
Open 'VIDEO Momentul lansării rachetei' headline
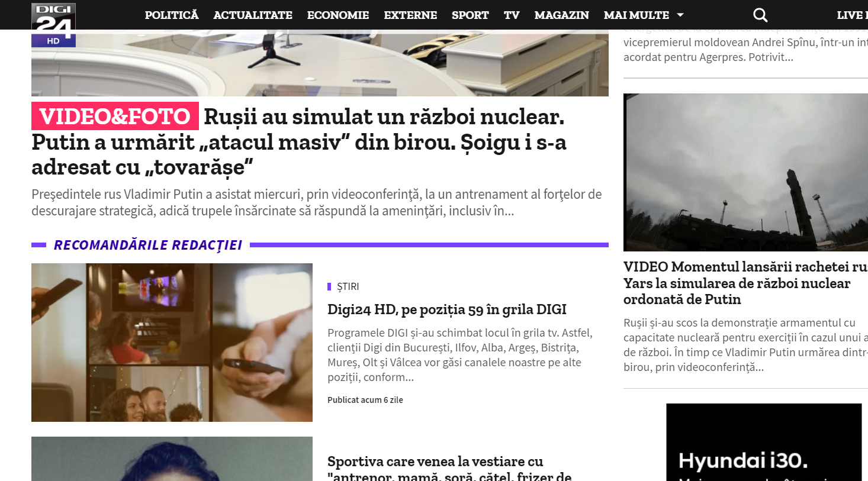pyautogui.click(x=745, y=283)
